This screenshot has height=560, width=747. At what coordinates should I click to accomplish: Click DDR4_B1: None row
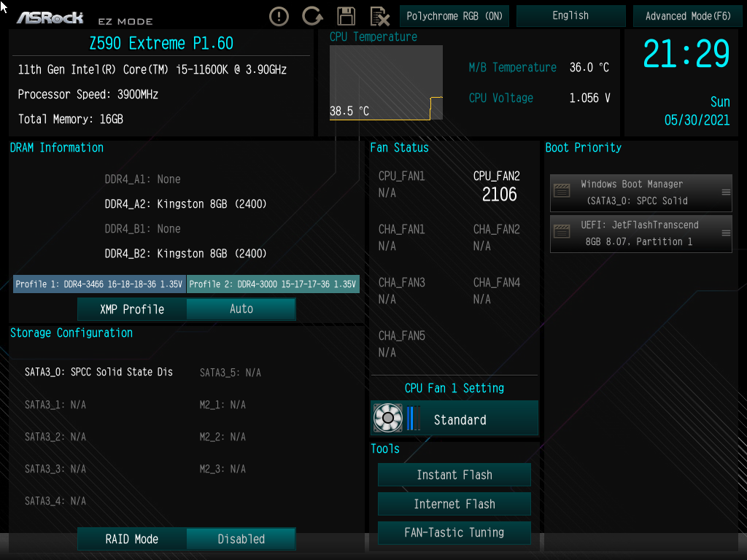tap(142, 229)
